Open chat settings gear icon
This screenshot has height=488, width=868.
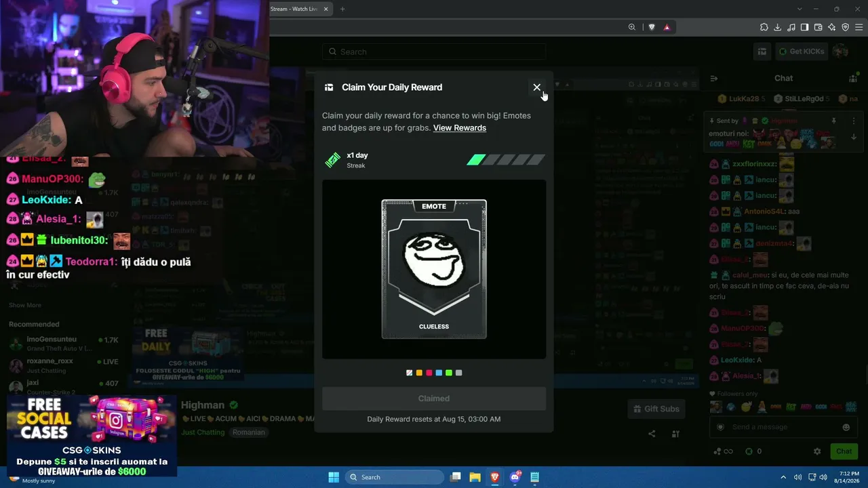(817, 451)
